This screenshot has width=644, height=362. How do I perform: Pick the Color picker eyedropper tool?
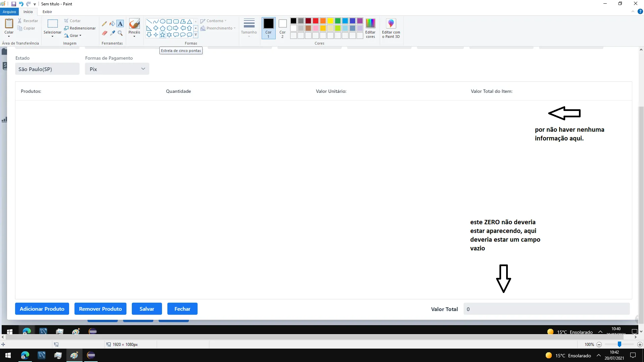point(112,33)
